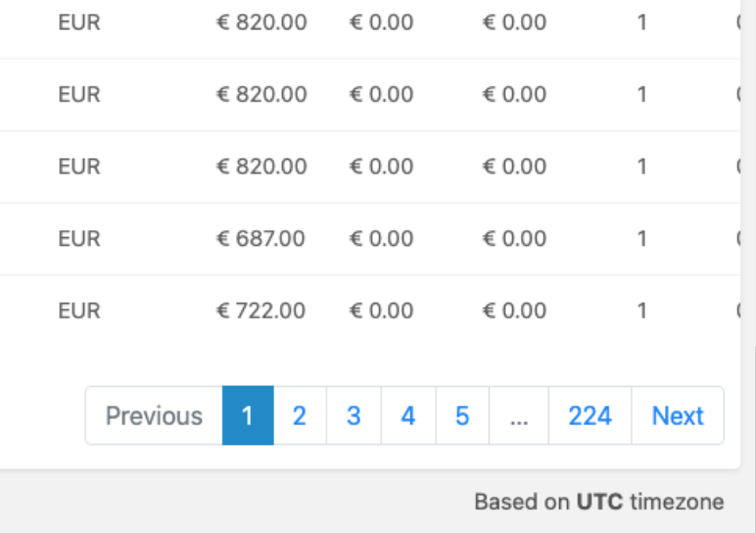The width and height of the screenshot is (756, 533).
Task: Click quantity 1 in the € 722.00 row
Action: tap(641, 311)
